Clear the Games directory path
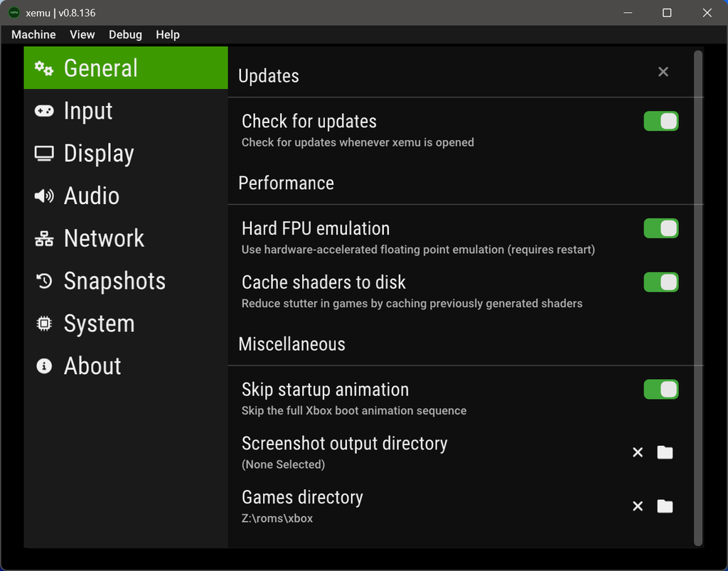 (x=638, y=506)
